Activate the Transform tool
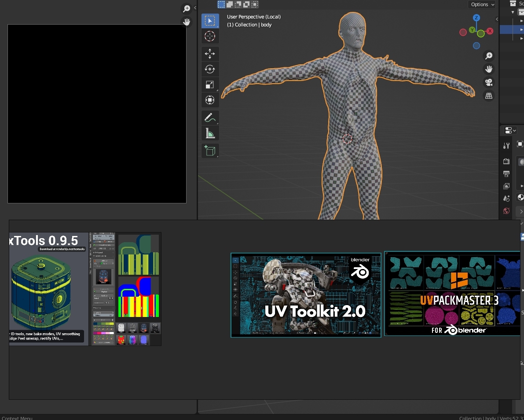 210,100
